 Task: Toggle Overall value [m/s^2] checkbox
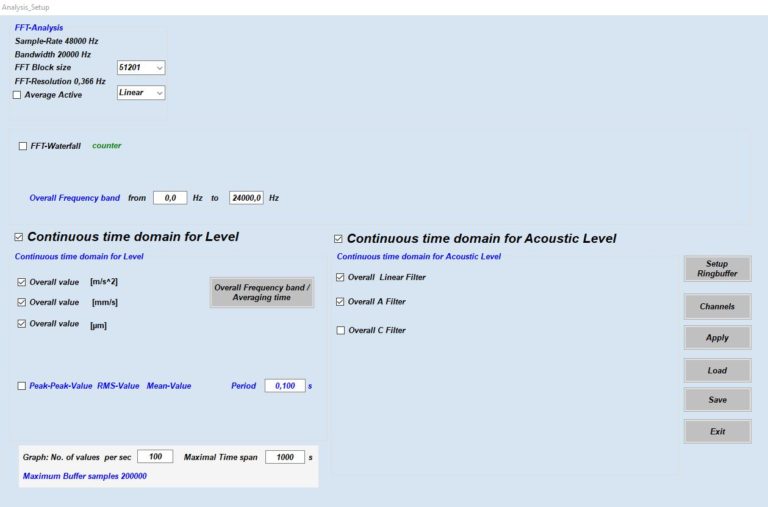coord(22,282)
